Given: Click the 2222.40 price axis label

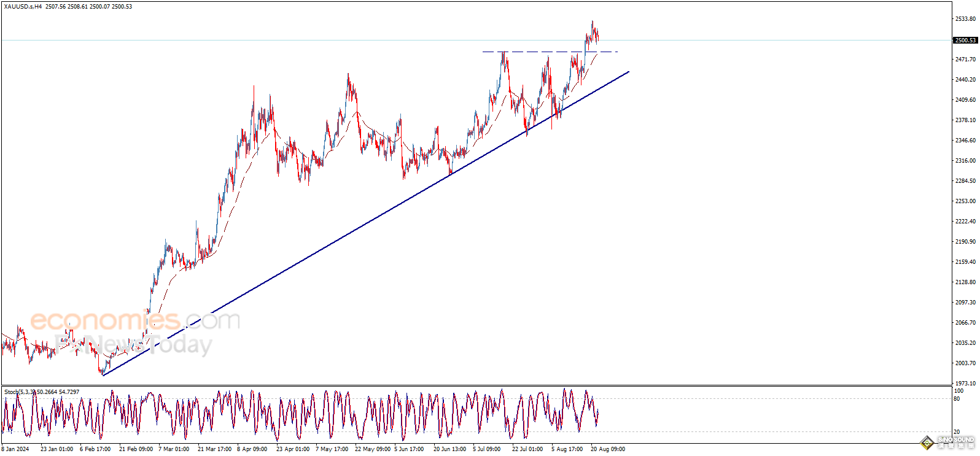Looking at the screenshot, I should tap(965, 222).
